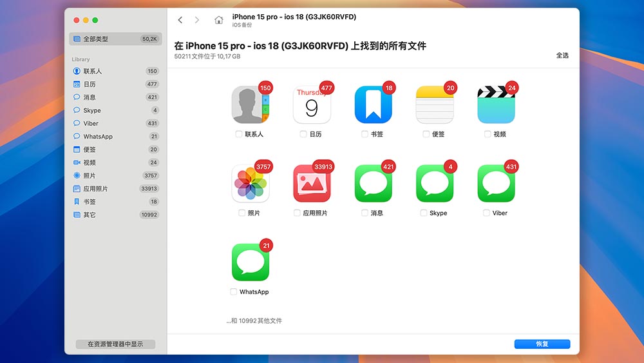This screenshot has width=644, height=363.
Task: Select 日历 in the sidebar
Action: pyautogui.click(x=115, y=84)
